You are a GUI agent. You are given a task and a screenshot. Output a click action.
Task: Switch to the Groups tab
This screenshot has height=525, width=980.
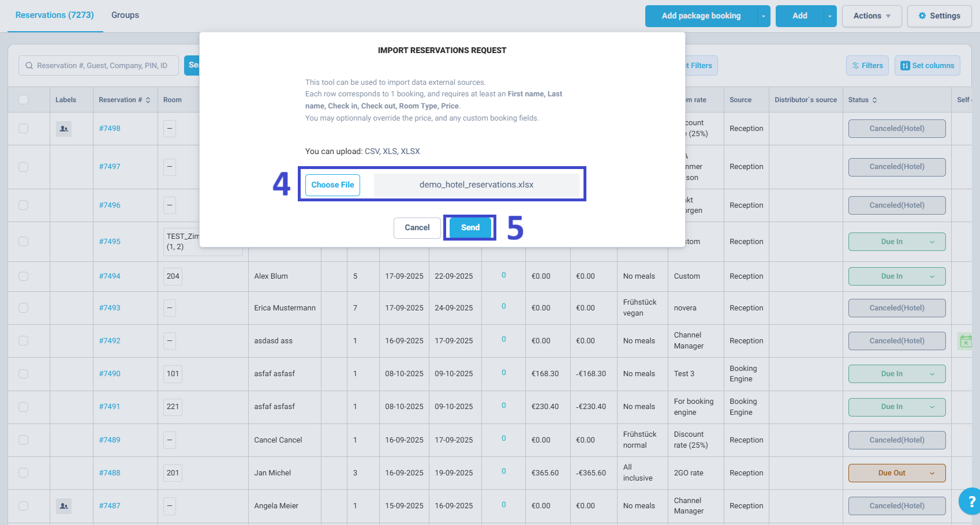click(125, 15)
